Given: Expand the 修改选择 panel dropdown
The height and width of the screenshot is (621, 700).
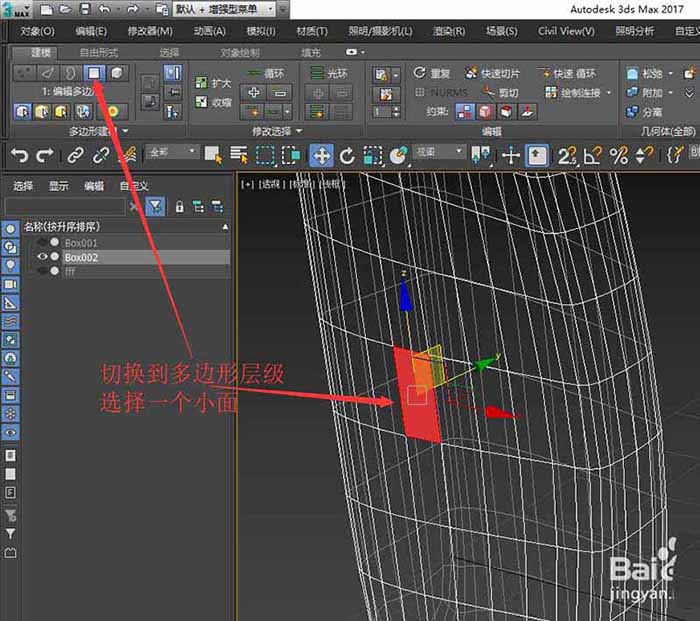Looking at the screenshot, I should tap(298, 132).
